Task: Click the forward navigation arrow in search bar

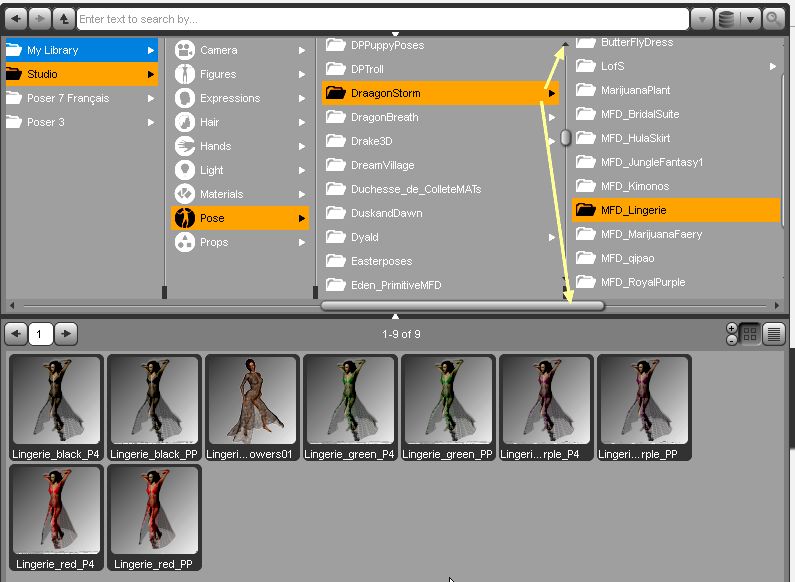Action: (x=40, y=19)
